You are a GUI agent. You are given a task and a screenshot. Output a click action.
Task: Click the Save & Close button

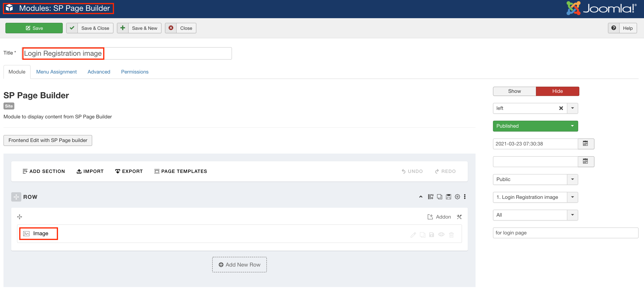coord(90,28)
